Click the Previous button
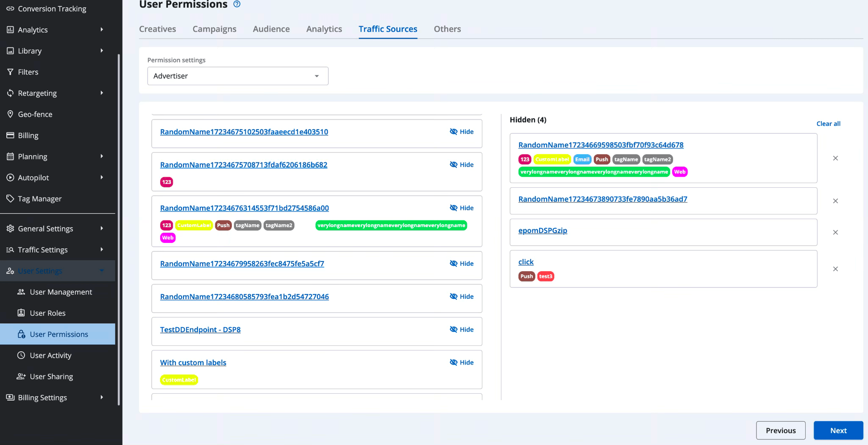 point(781,431)
